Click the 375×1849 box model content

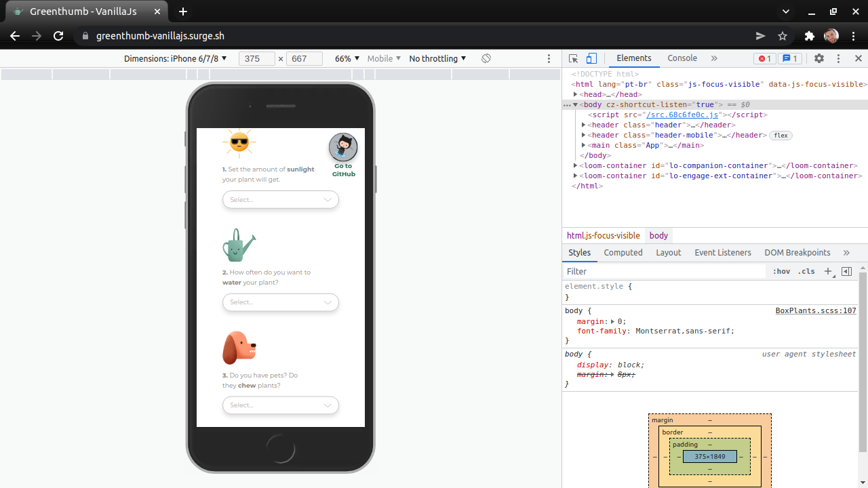tap(710, 457)
